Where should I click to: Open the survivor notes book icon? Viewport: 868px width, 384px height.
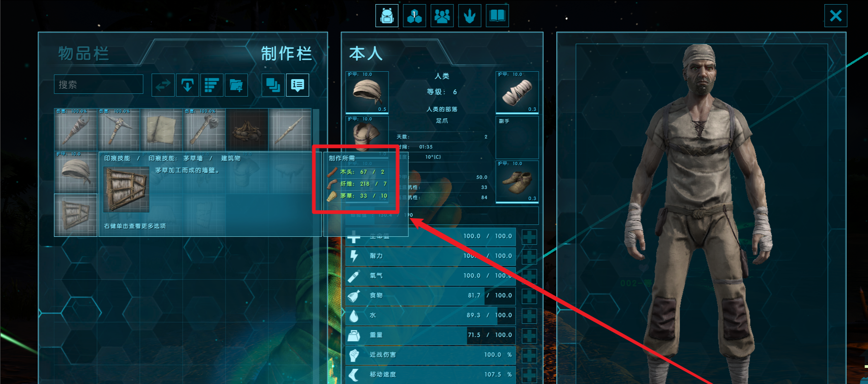coord(497,16)
